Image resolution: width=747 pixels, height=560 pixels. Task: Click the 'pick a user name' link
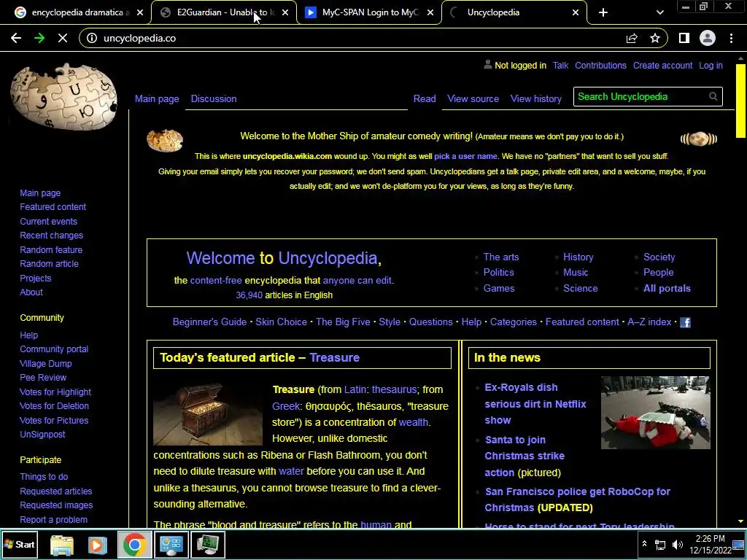(465, 156)
